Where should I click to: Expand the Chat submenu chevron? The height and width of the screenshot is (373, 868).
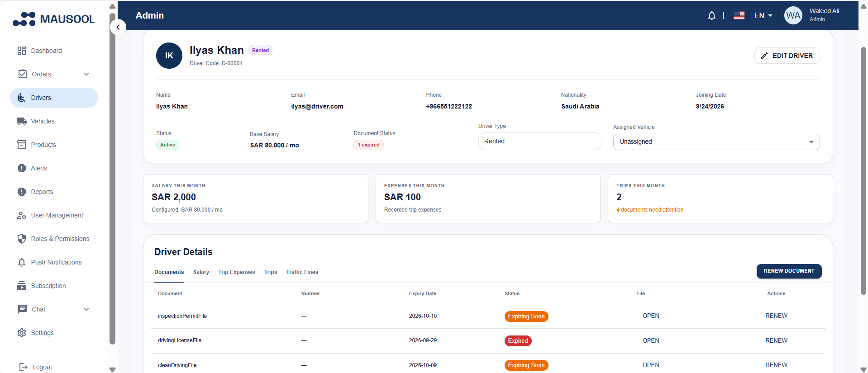[x=86, y=309]
